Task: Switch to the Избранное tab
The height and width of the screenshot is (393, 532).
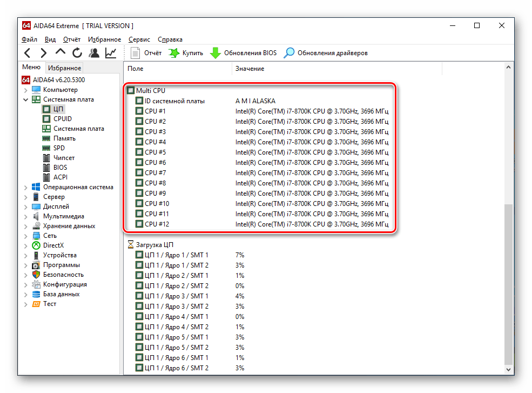Action: [x=64, y=68]
